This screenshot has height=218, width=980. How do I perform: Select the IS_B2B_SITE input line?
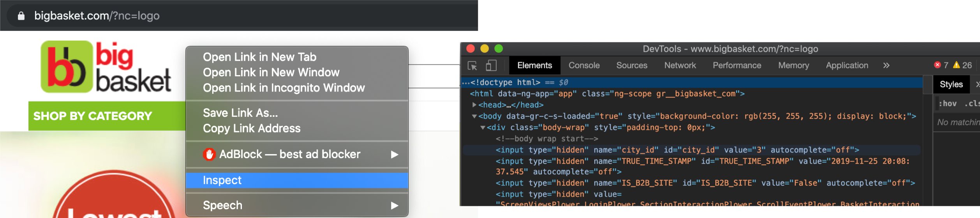pyautogui.click(x=705, y=183)
